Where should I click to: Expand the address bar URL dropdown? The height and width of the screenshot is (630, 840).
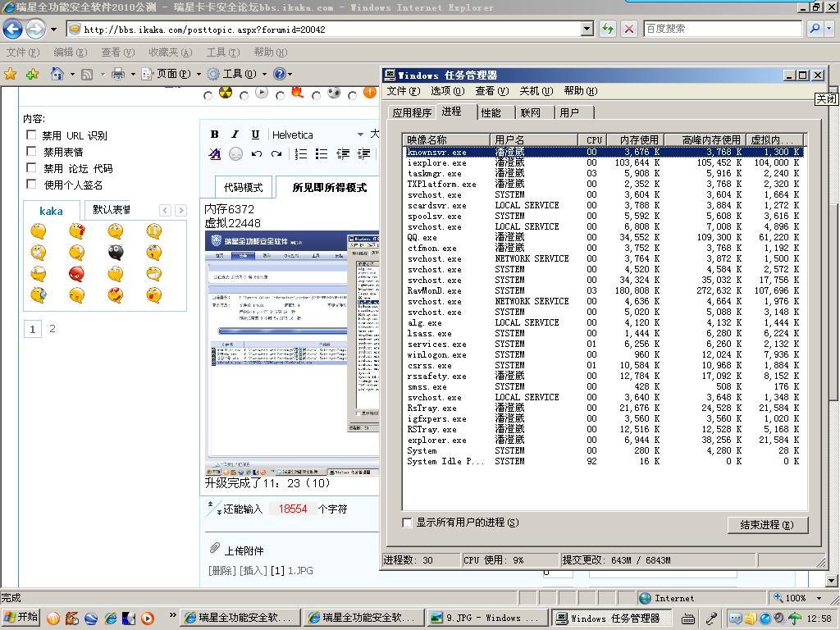click(587, 29)
